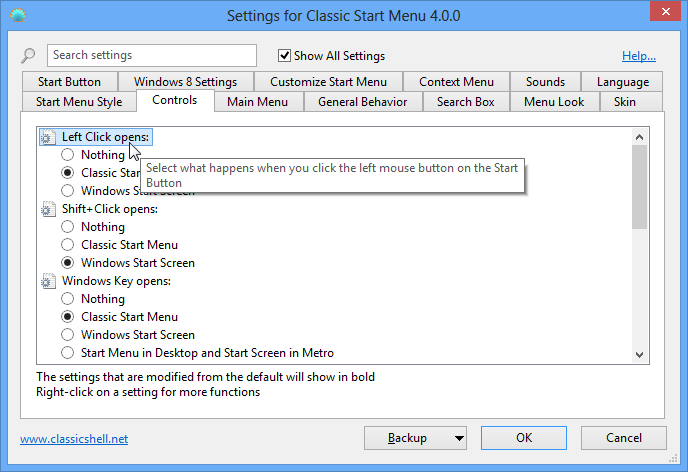Uncheck the Show All Settings checkbox
688x472 pixels.
[285, 56]
